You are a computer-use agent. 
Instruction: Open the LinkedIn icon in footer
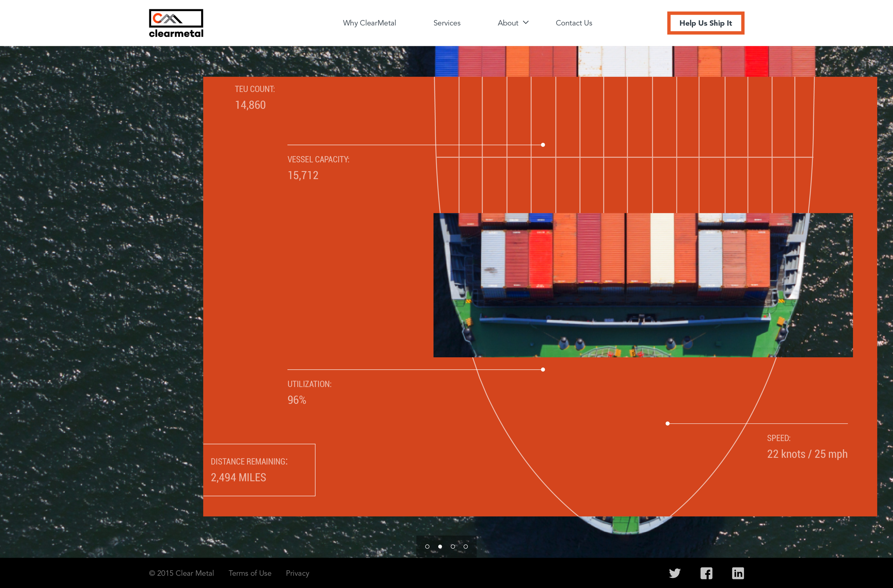[738, 573]
